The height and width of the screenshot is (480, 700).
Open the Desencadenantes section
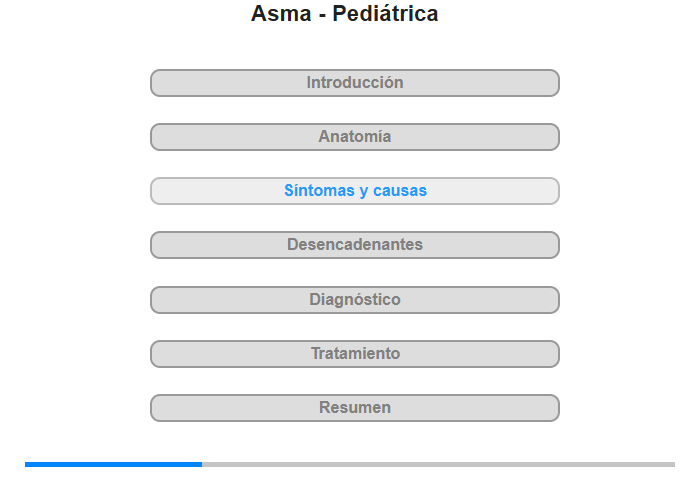coord(354,245)
